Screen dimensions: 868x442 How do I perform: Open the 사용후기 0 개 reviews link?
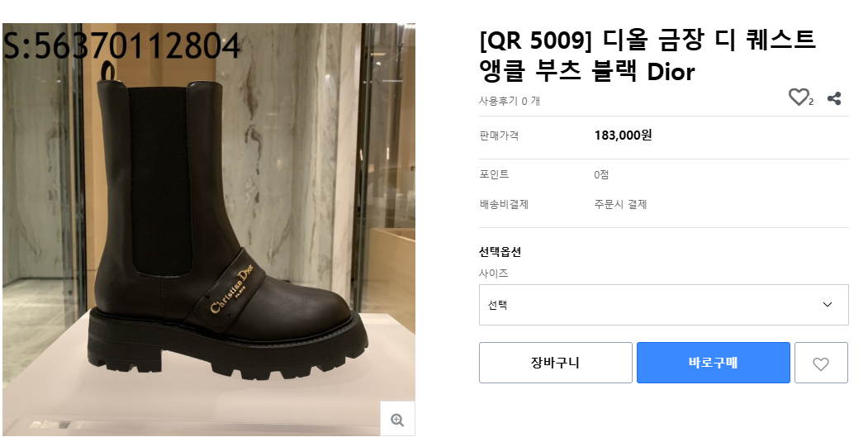510,101
